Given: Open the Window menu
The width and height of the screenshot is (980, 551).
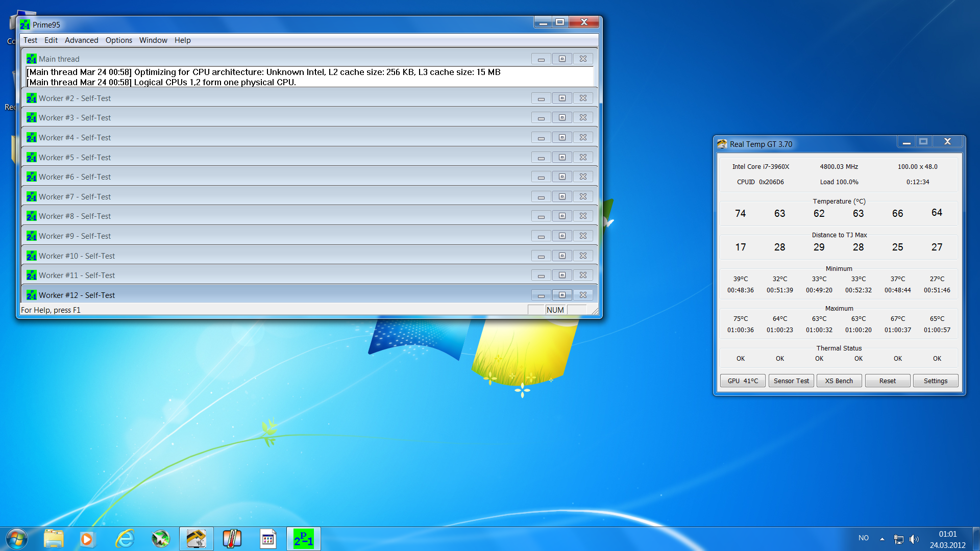Looking at the screenshot, I should click(153, 40).
